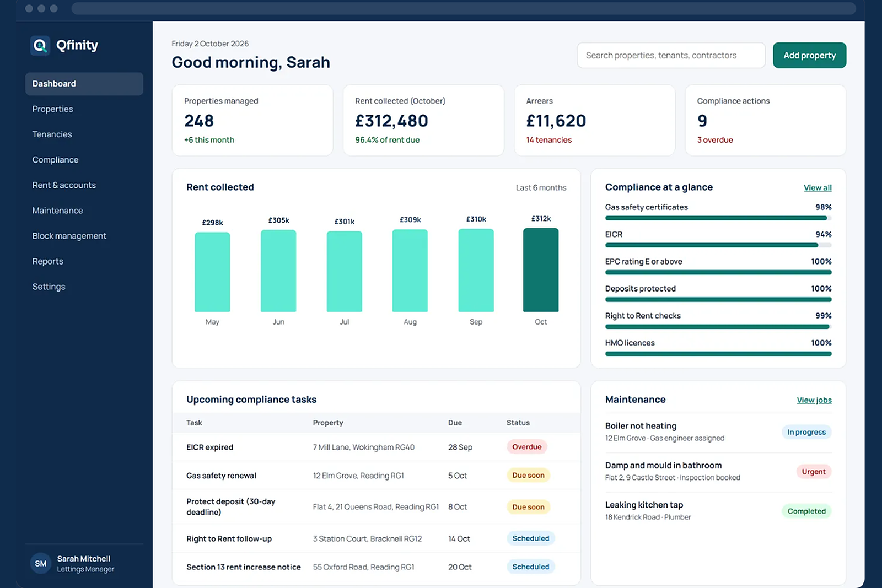Select the Properties managed card
Screen dimensions: 882x588
252,120
